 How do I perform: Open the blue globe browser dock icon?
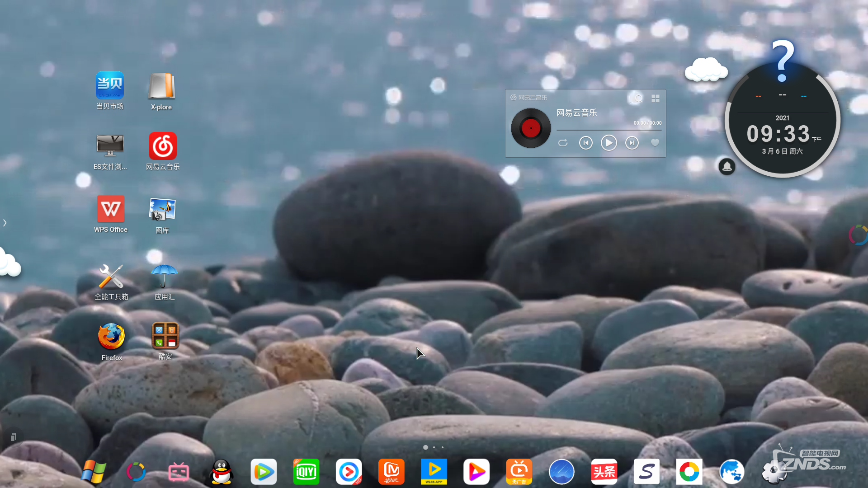click(x=731, y=472)
